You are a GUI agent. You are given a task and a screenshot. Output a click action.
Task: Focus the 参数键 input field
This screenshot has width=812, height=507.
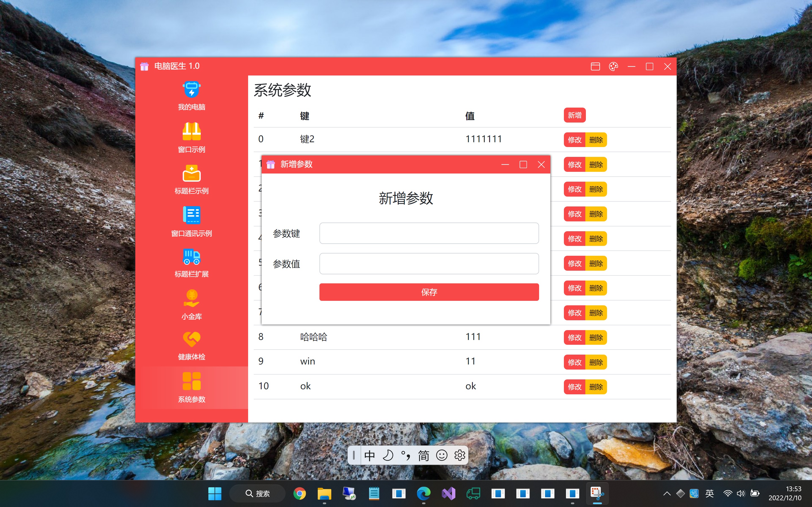[429, 233]
